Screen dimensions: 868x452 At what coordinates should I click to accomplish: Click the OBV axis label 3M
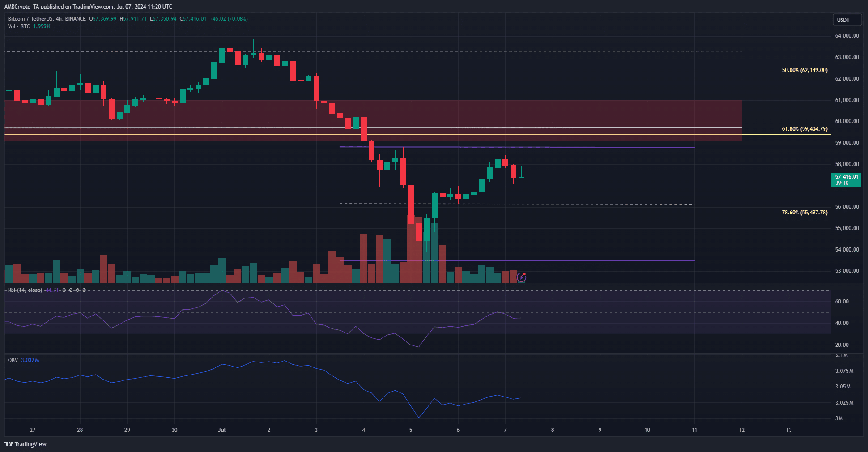[839, 418]
